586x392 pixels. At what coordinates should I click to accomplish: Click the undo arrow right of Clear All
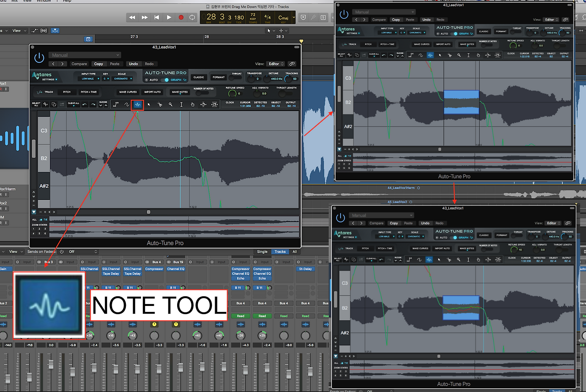click(85, 104)
